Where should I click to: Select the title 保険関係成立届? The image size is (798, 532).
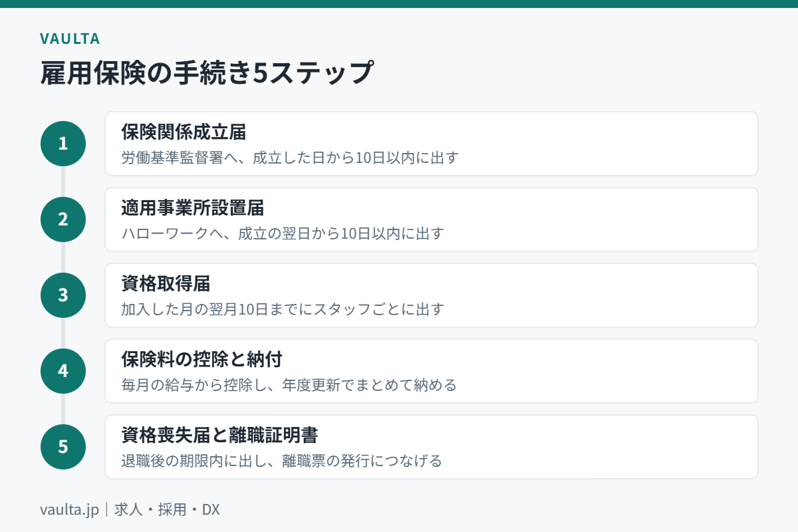pyautogui.click(x=184, y=132)
